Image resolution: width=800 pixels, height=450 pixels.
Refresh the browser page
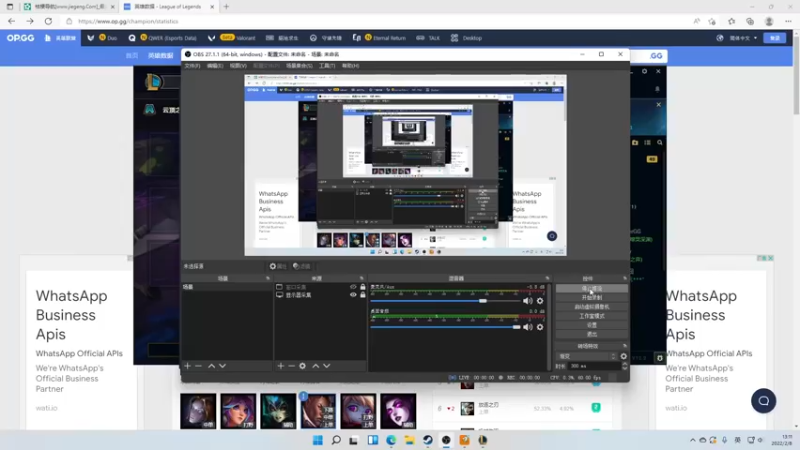(48, 21)
